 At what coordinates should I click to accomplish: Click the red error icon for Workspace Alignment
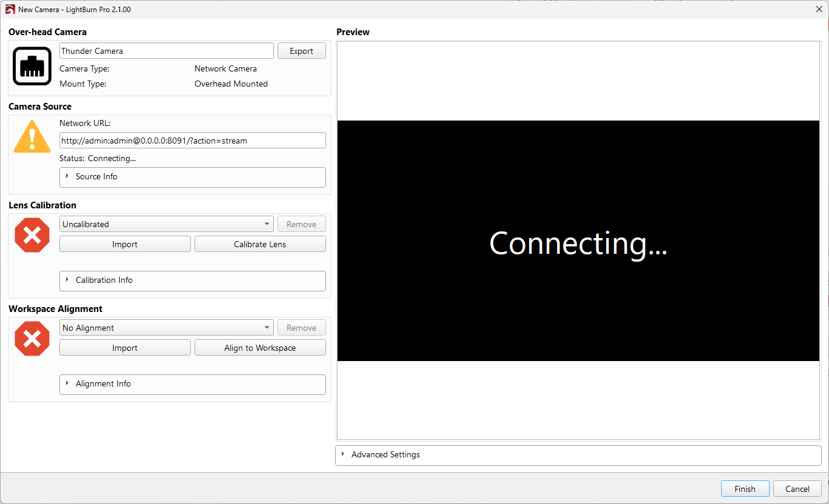coord(32,339)
